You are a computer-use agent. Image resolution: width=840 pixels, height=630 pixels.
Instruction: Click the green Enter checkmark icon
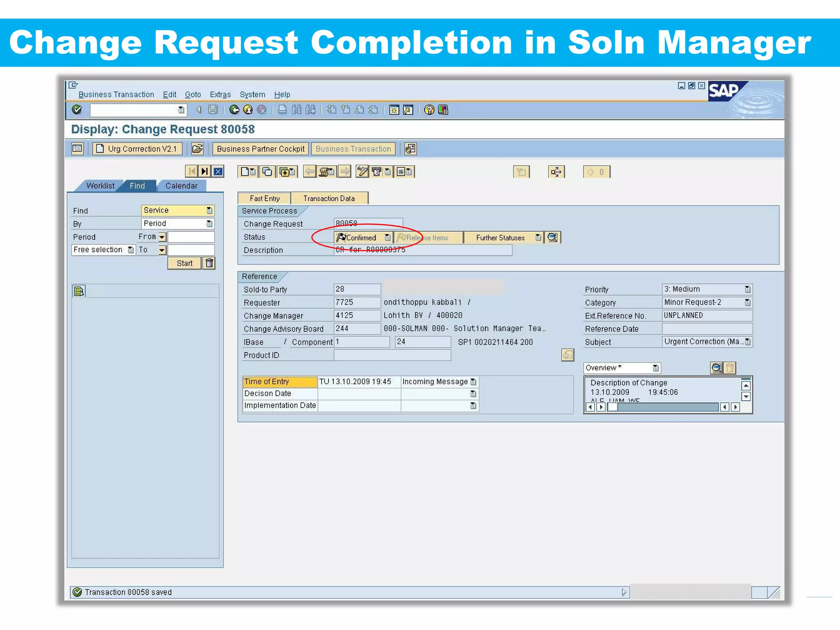coord(77,110)
